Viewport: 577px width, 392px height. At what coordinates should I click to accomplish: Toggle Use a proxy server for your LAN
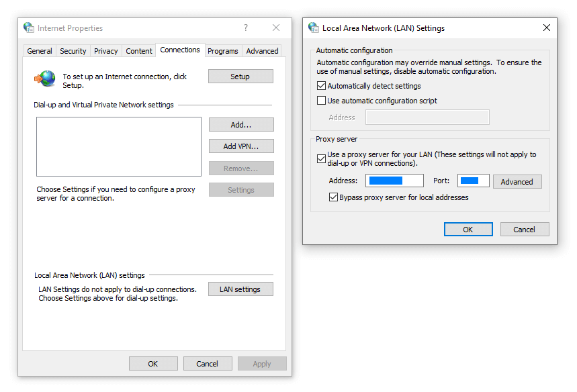(321, 158)
